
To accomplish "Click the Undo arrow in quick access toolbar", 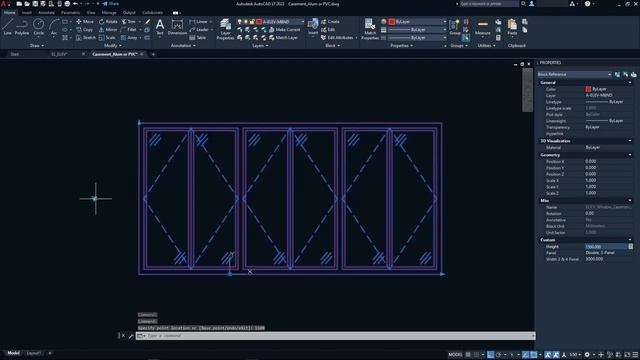I will [76, 4].
